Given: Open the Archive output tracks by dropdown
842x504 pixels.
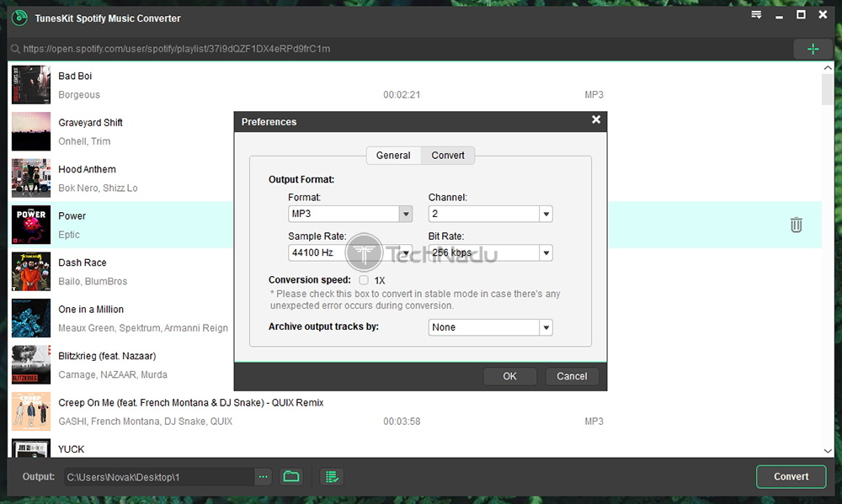Looking at the screenshot, I should click(546, 327).
